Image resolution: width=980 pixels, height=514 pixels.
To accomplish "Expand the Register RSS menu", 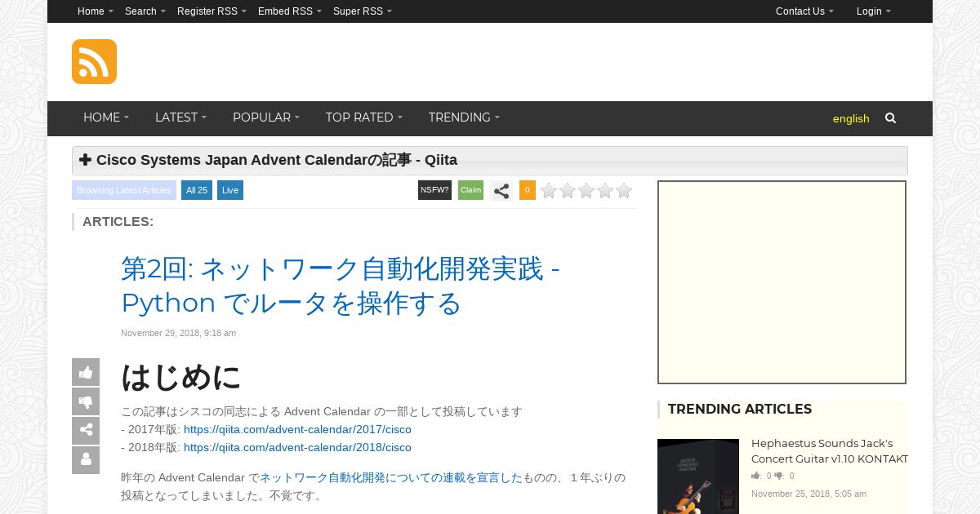I will pyautogui.click(x=212, y=11).
